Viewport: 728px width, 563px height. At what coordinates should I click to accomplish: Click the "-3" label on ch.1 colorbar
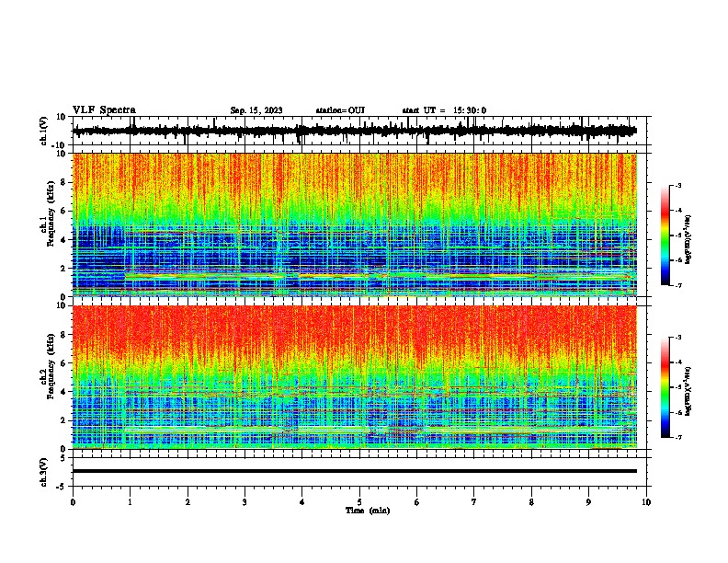pos(677,185)
